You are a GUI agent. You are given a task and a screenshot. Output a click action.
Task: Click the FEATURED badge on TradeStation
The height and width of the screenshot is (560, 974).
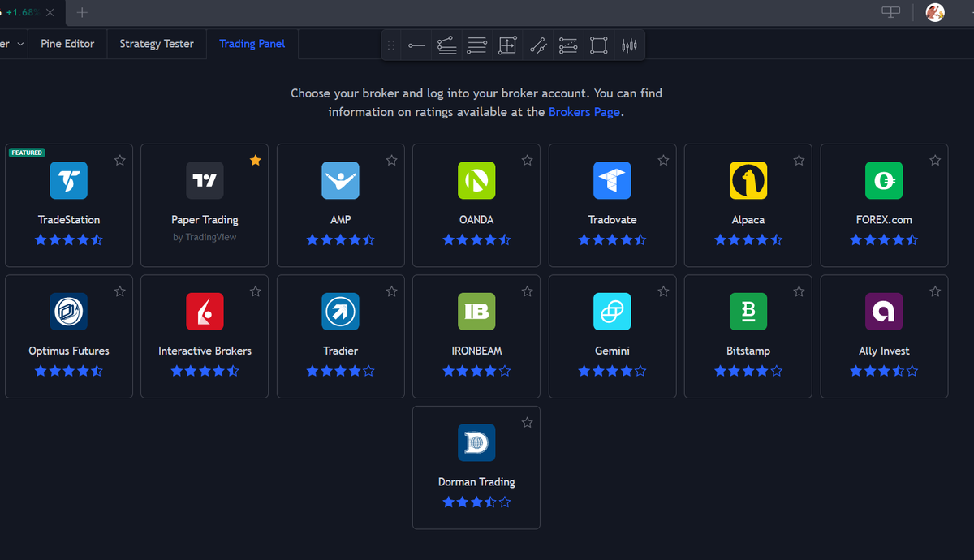(x=27, y=153)
